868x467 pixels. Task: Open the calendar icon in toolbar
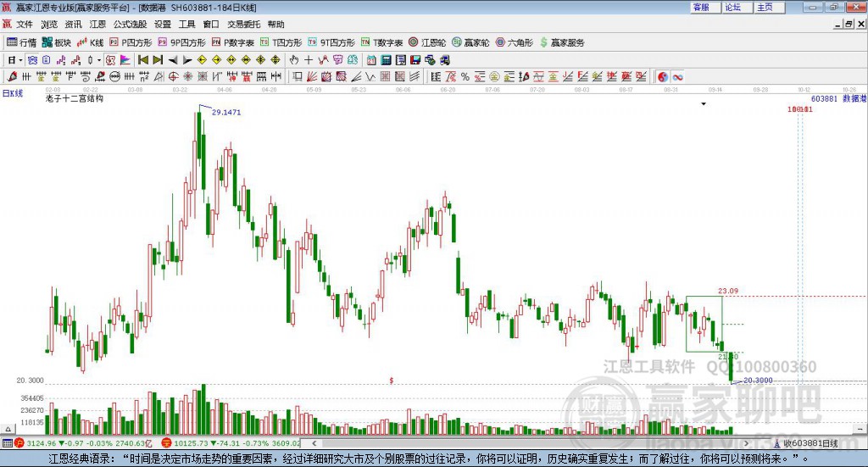click(x=371, y=60)
